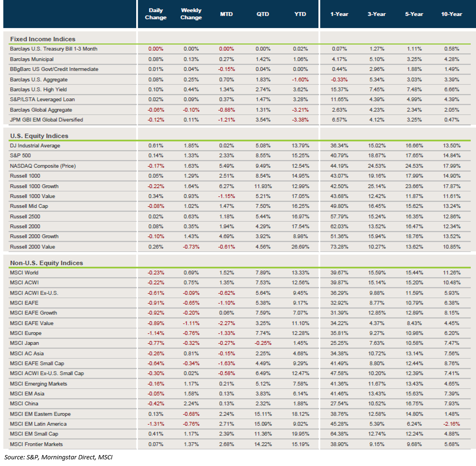The width and height of the screenshot is (476, 466).
Task: Click the MSCI EAFE Value label
Action: 32,323
